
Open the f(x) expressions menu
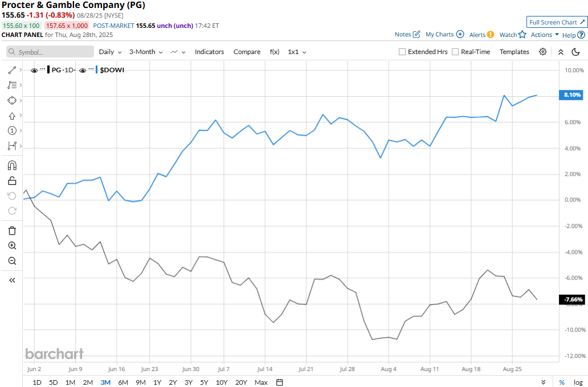(275, 52)
